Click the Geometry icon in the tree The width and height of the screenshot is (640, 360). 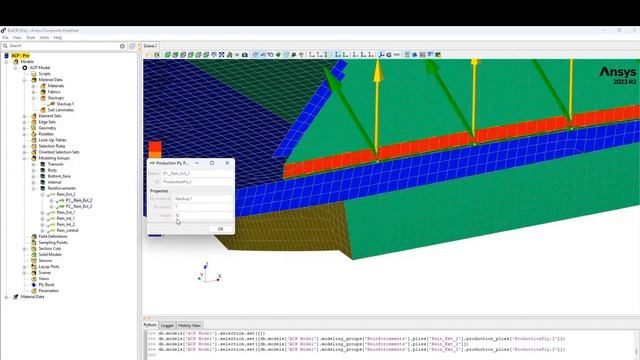[34, 128]
